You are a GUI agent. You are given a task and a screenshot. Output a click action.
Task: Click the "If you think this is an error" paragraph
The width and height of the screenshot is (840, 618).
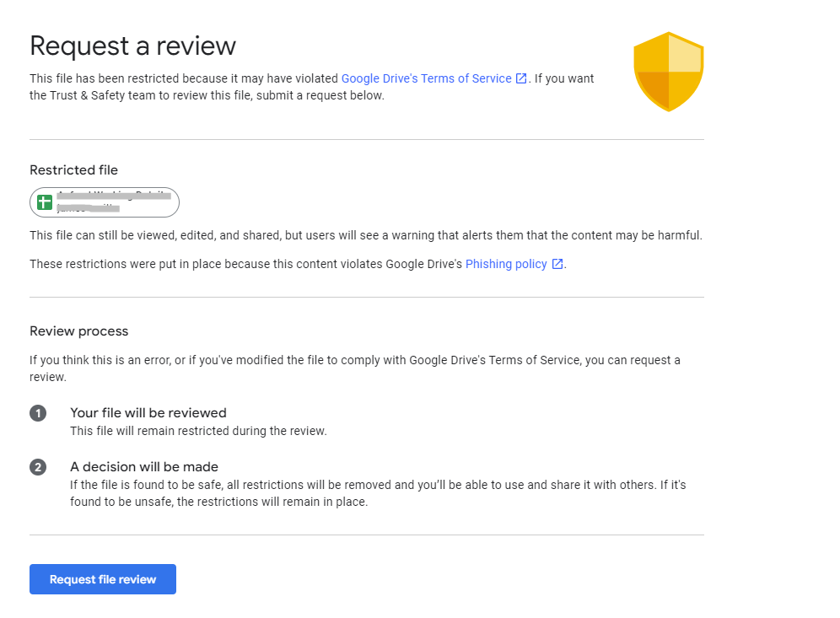click(354, 360)
